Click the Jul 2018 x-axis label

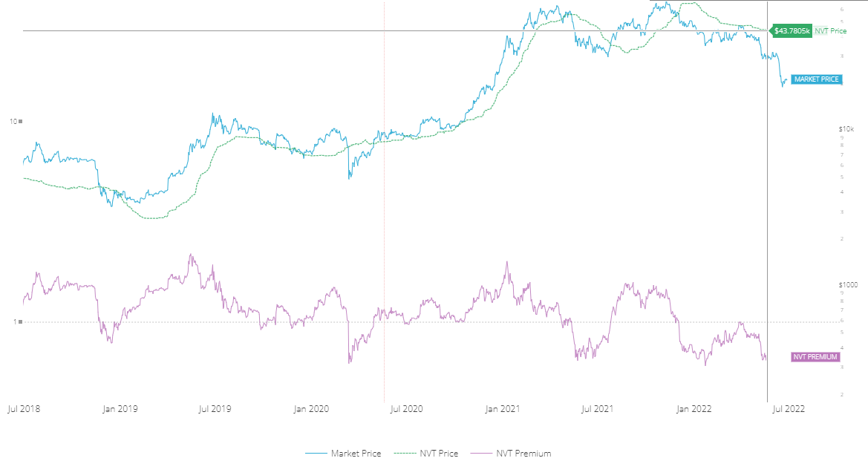pyautogui.click(x=25, y=408)
